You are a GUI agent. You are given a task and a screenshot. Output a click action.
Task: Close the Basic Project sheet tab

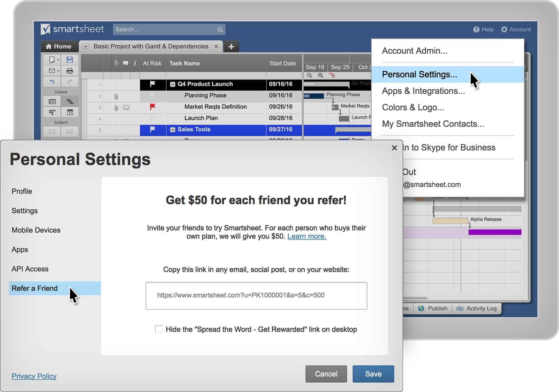coord(216,47)
